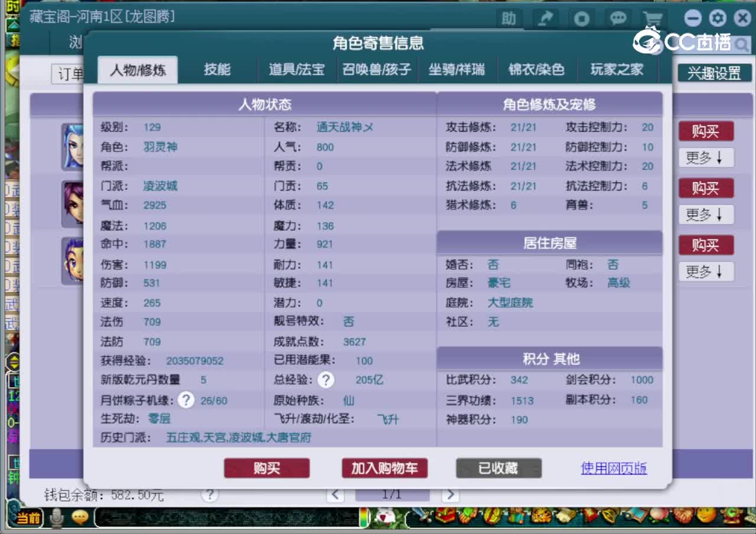Click the share arrow icon in top toolbar
This screenshot has height=534, width=756.
(x=545, y=18)
